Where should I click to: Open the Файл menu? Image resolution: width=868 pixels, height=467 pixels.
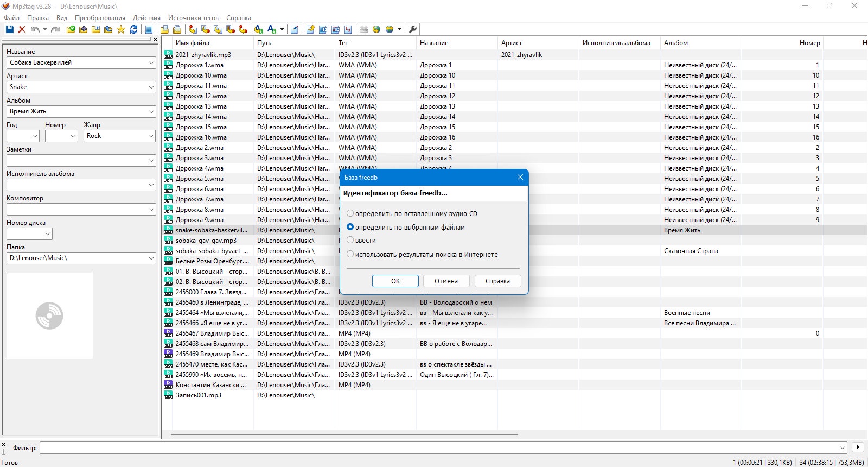[11, 18]
